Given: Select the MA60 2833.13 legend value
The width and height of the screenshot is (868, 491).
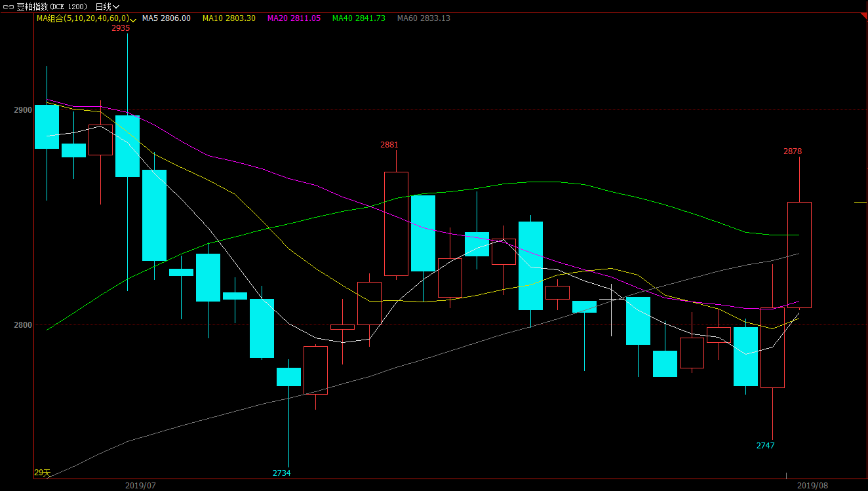Looking at the screenshot, I should click(x=424, y=18).
